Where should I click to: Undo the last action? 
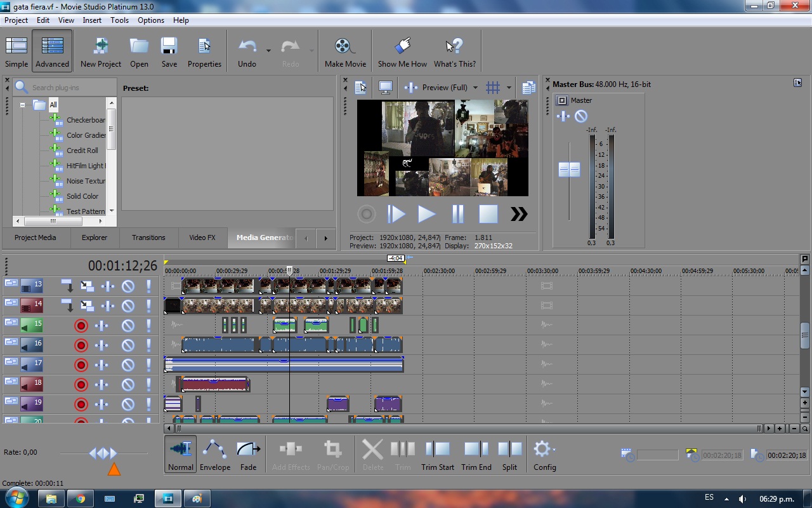click(x=247, y=51)
